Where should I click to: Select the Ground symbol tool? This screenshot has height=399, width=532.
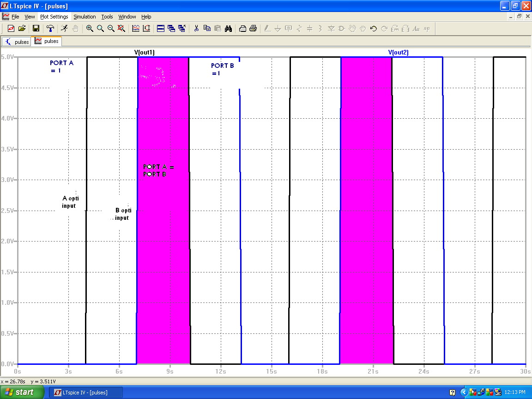click(x=278, y=29)
